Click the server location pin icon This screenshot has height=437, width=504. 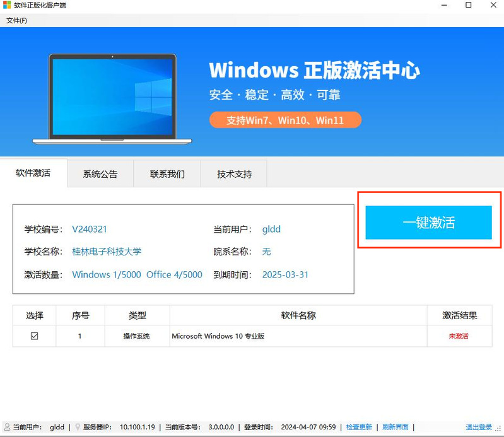coord(78,427)
